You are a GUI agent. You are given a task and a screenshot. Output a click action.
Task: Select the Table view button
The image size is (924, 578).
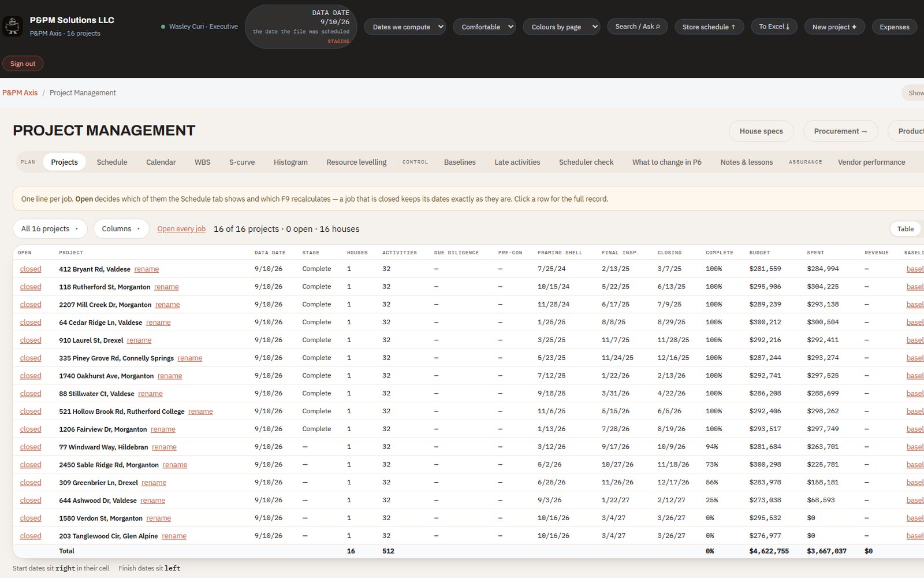coord(905,229)
